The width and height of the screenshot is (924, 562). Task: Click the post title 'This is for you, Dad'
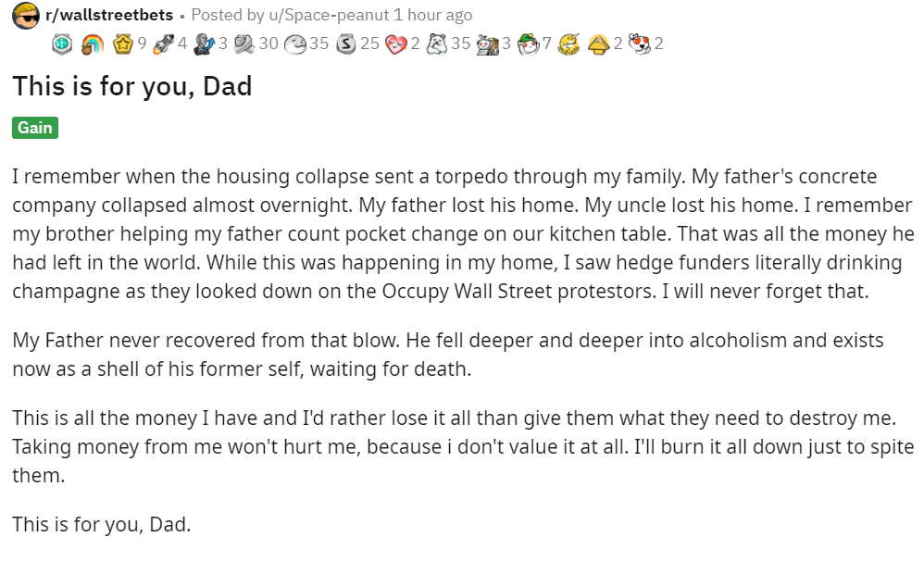(x=132, y=86)
